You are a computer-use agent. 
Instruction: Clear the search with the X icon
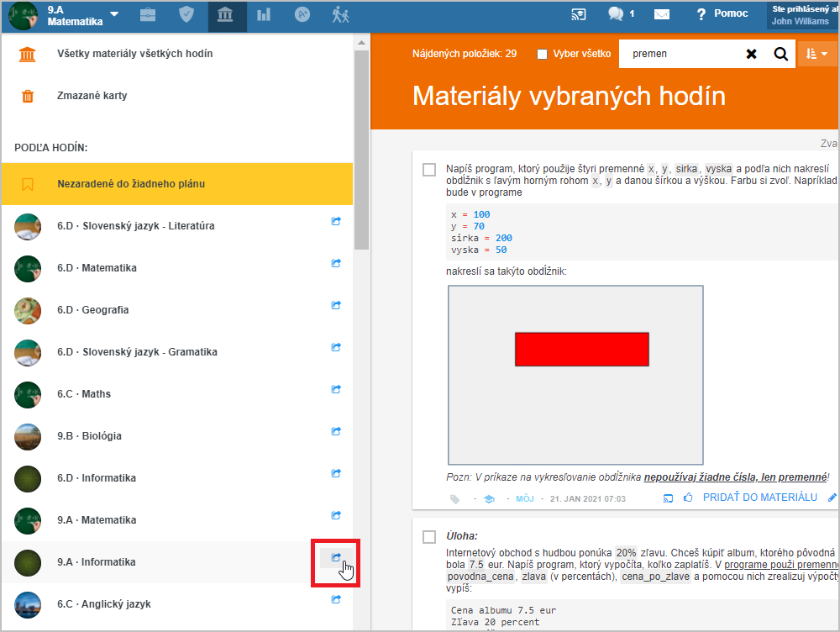click(751, 54)
